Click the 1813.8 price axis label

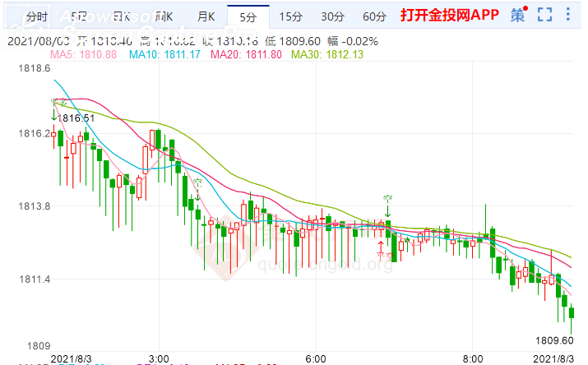[34, 206]
